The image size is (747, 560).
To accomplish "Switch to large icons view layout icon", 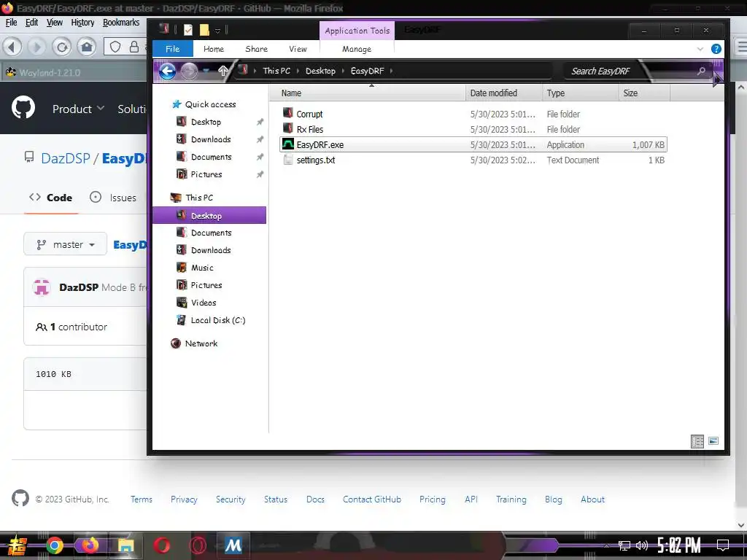I will (x=713, y=441).
